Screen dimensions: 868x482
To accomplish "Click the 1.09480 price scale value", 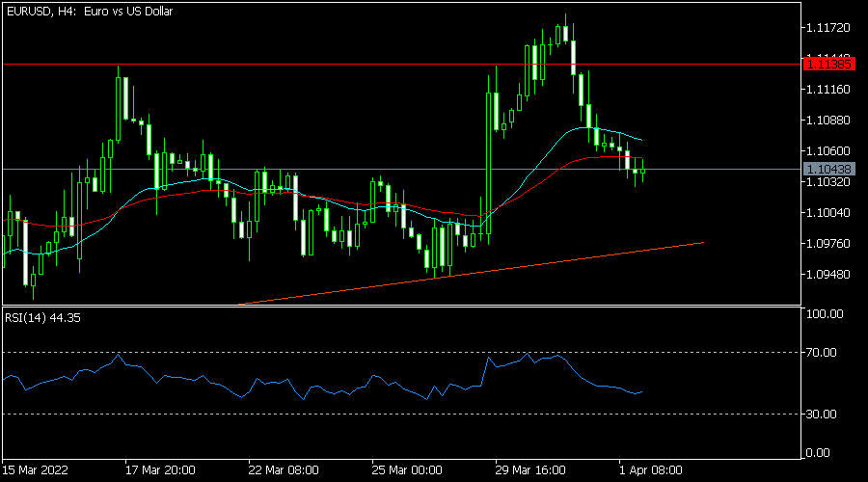I will (x=828, y=275).
